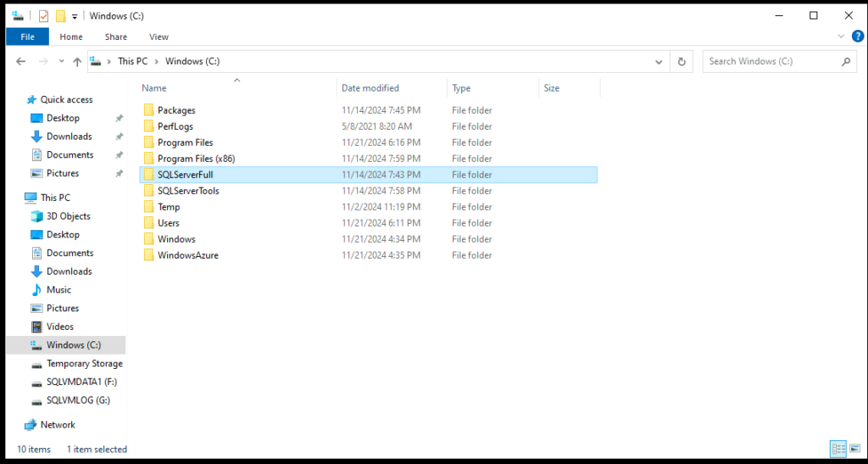
Task: Open the address bar history dropdown
Action: click(x=659, y=61)
